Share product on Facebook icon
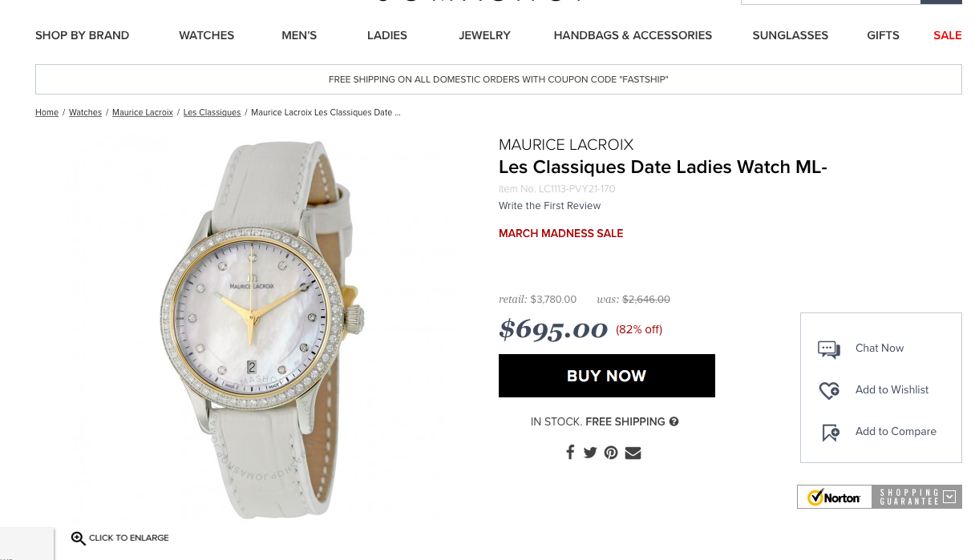 coord(570,452)
